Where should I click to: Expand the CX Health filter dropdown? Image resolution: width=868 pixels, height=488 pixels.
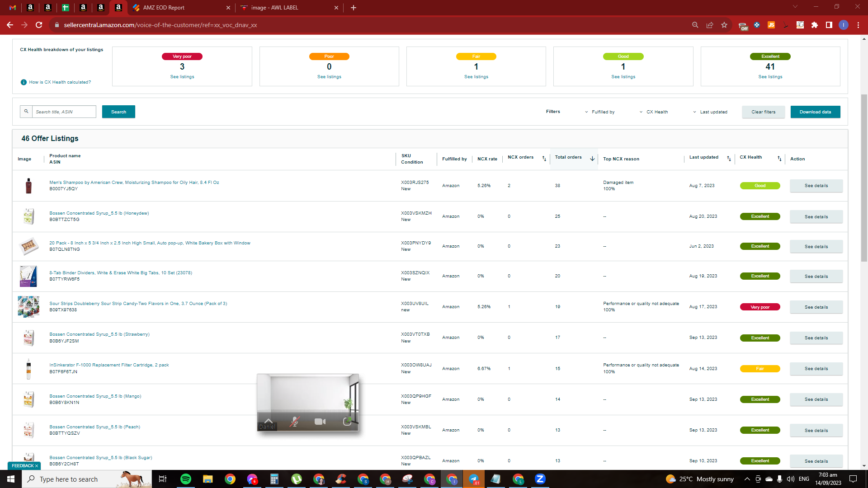654,112
